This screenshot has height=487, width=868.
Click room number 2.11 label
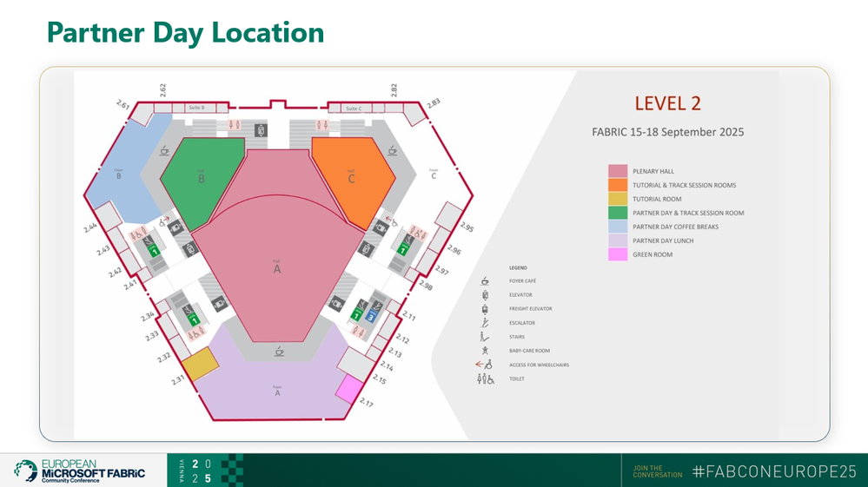[408, 315]
